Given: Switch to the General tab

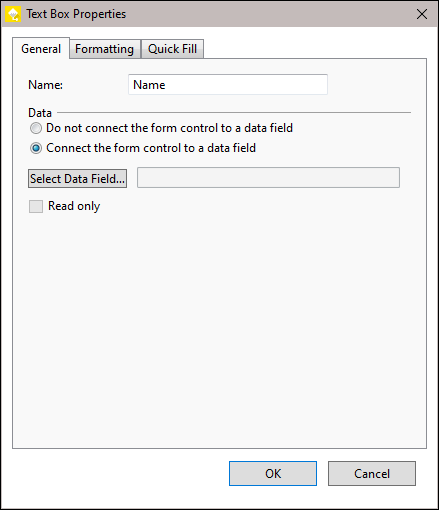Looking at the screenshot, I should click(x=41, y=49).
